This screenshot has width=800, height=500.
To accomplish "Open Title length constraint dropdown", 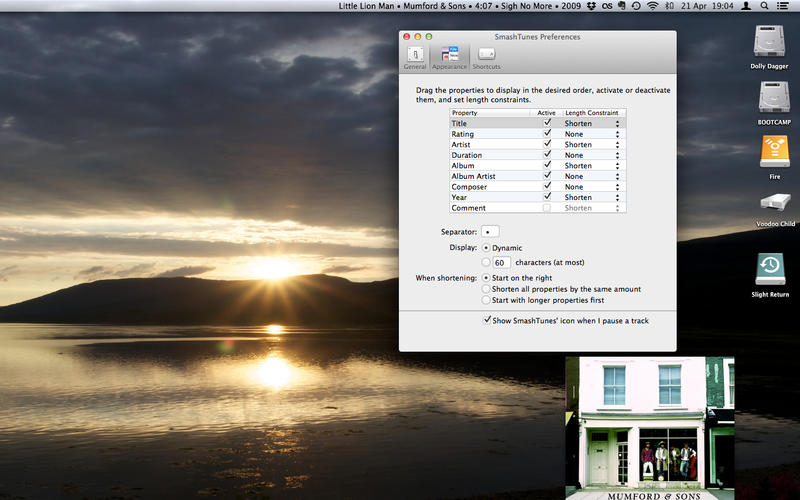I will (593, 124).
